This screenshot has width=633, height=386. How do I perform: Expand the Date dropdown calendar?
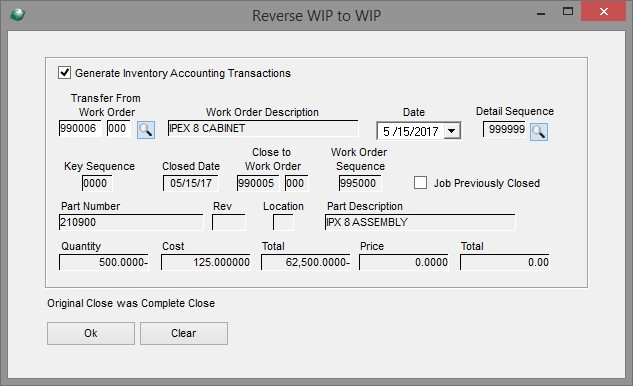(x=452, y=131)
